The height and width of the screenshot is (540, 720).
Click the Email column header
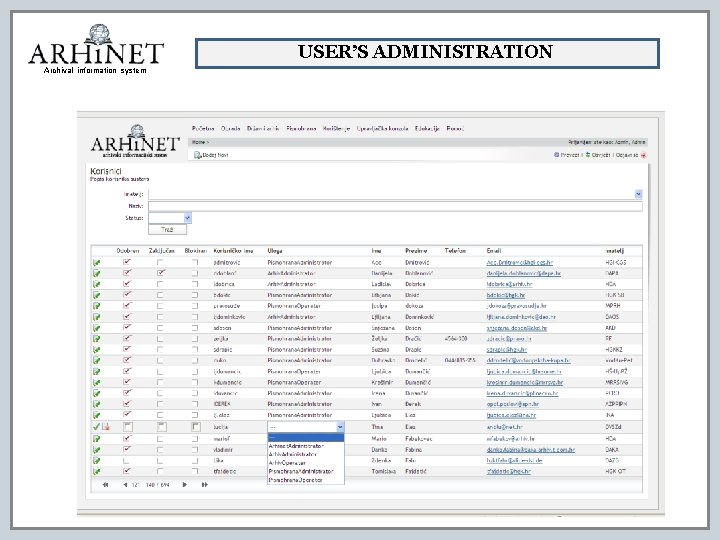pyautogui.click(x=494, y=251)
